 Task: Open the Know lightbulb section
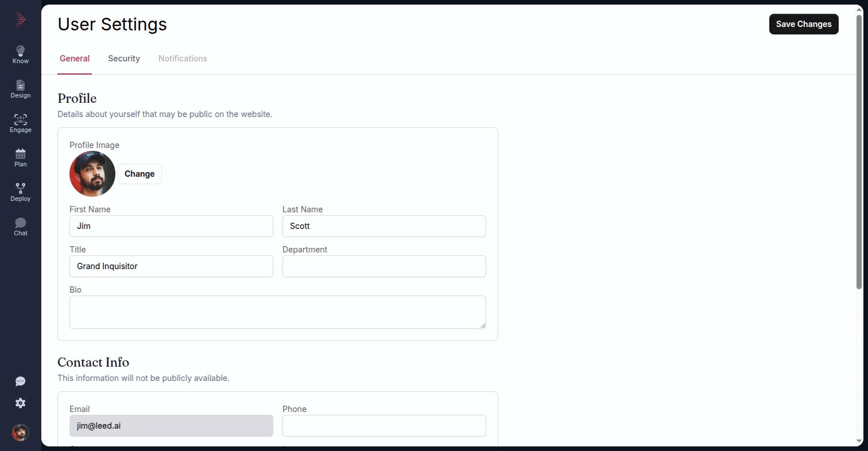(x=21, y=55)
